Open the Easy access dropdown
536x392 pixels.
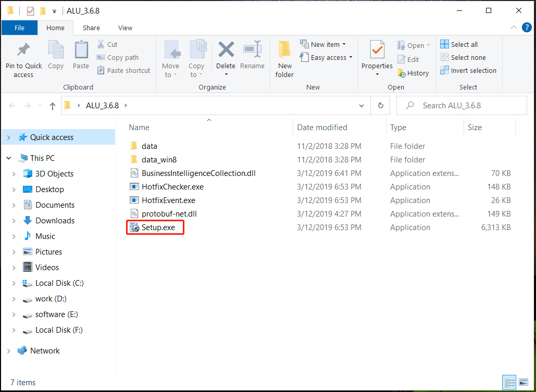[x=351, y=57]
